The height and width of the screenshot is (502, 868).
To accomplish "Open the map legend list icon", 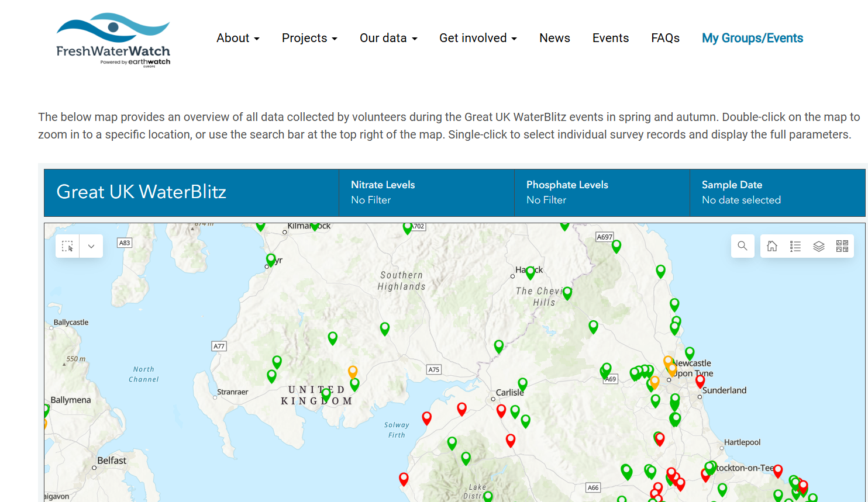I will 795,246.
